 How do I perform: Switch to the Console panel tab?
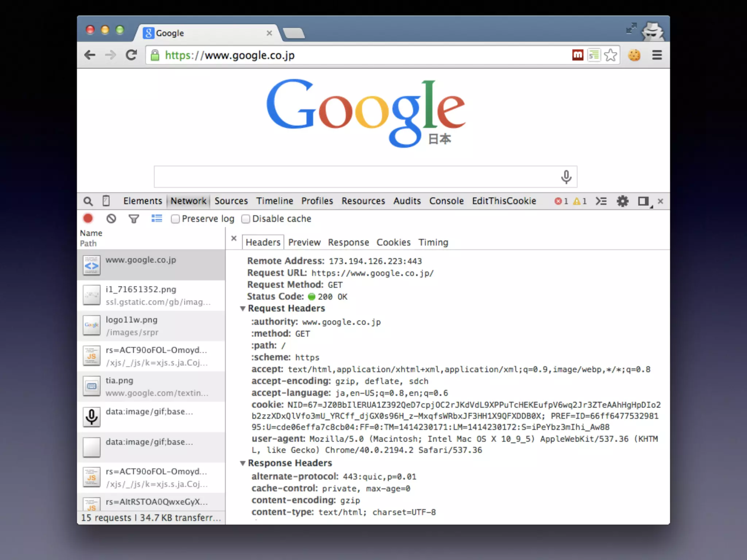[446, 201]
